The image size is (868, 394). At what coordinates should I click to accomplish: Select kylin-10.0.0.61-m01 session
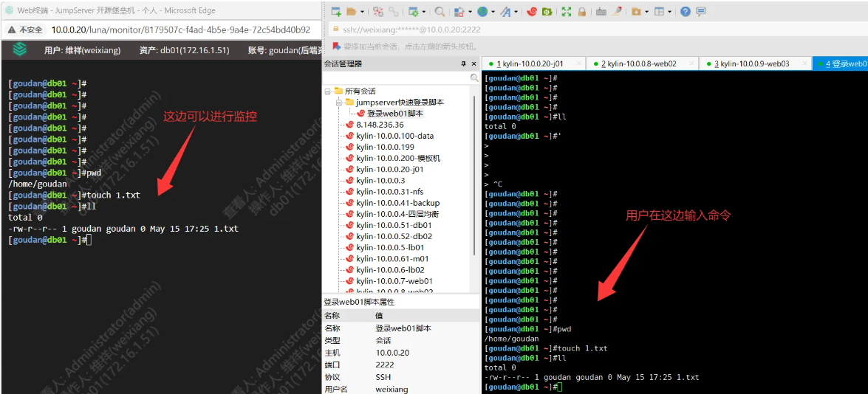click(x=392, y=259)
